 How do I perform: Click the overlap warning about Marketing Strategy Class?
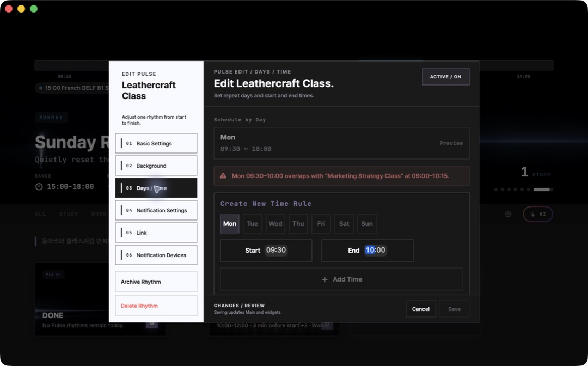[341, 176]
